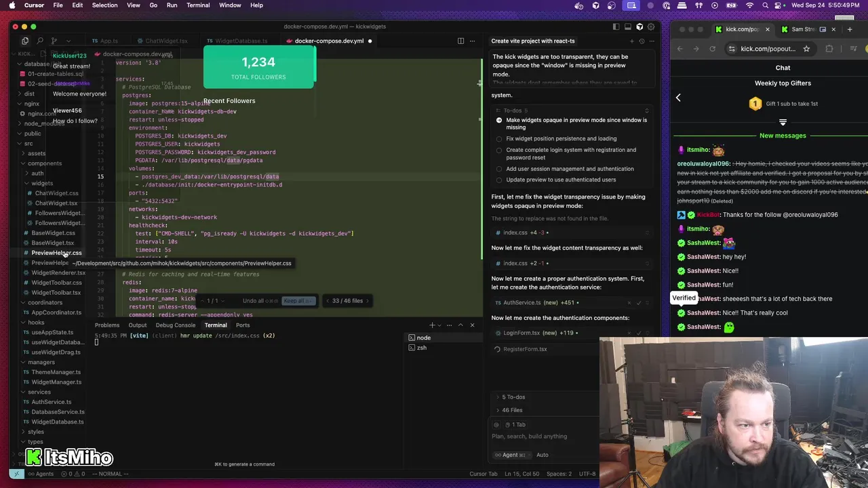Show chat history clock icon
Image resolution: width=868 pixels, height=488 pixels.
point(642,41)
